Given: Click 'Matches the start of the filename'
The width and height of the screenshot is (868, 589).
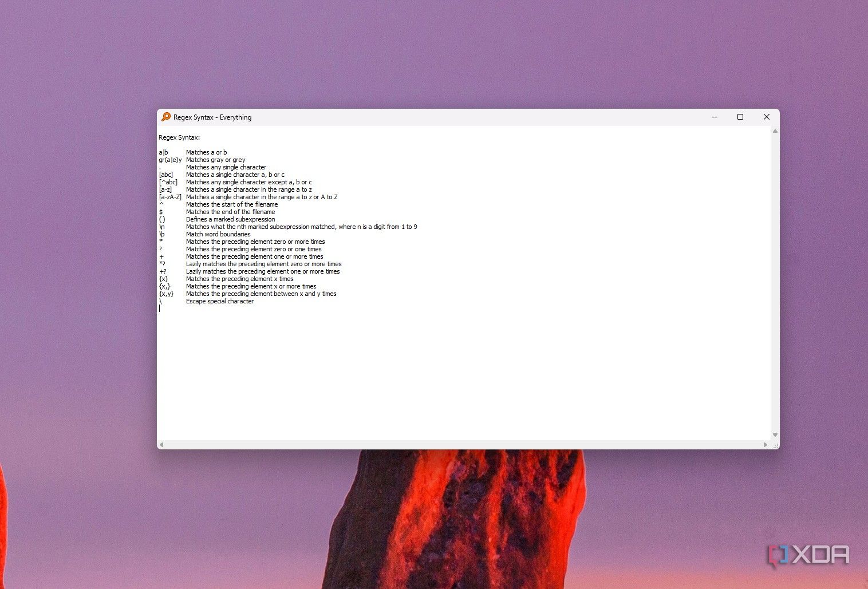Looking at the screenshot, I should 232,204.
